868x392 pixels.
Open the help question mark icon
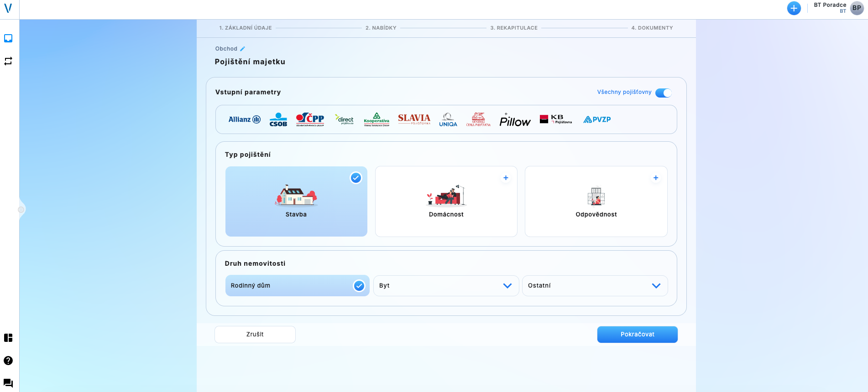tap(8, 361)
